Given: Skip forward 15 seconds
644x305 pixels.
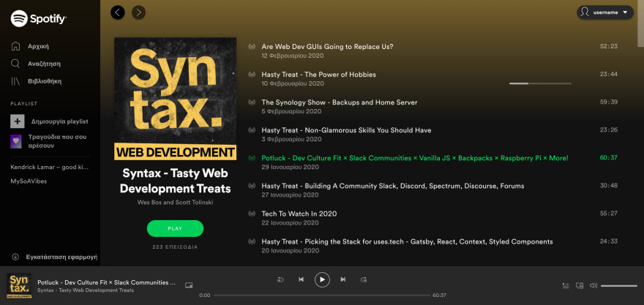Looking at the screenshot, I should [364, 279].
